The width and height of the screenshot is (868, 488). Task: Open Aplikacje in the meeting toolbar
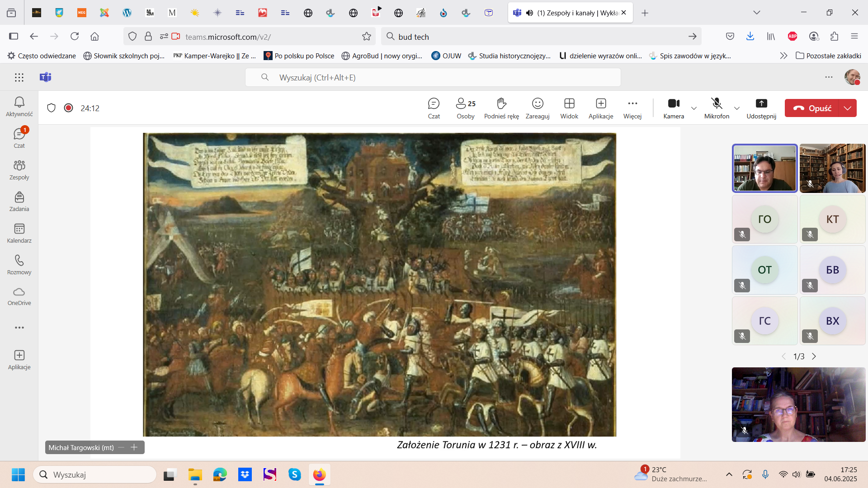point(601,108)
